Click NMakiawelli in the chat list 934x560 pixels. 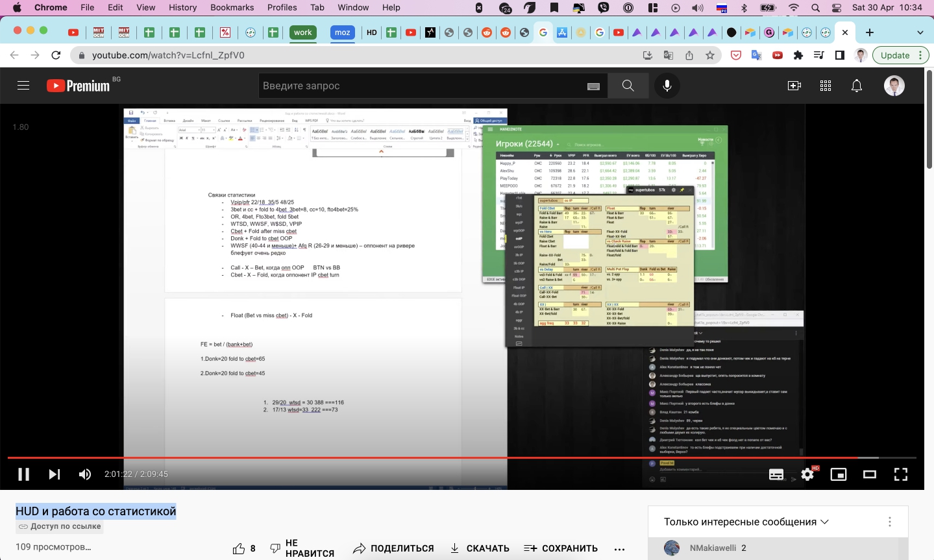coord(713,548)
